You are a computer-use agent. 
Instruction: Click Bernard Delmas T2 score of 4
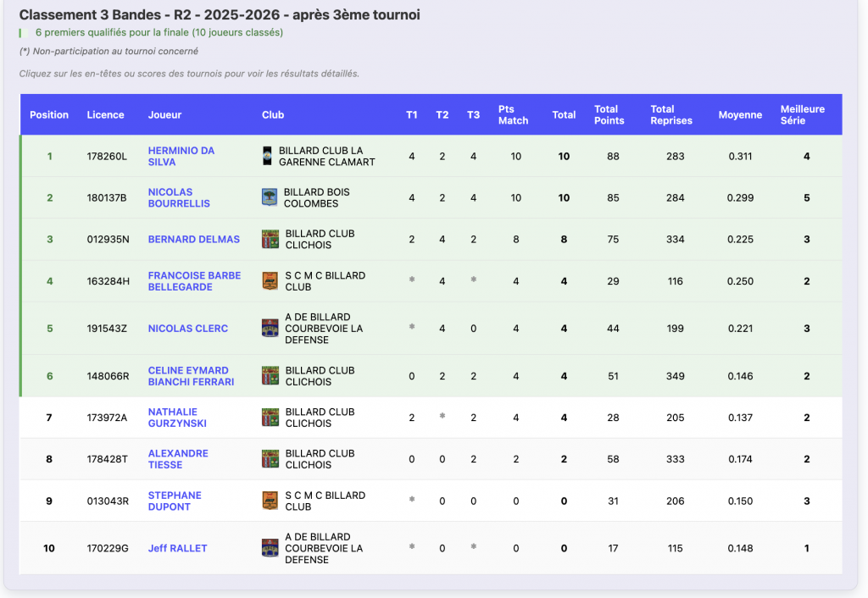click(442, 239)
